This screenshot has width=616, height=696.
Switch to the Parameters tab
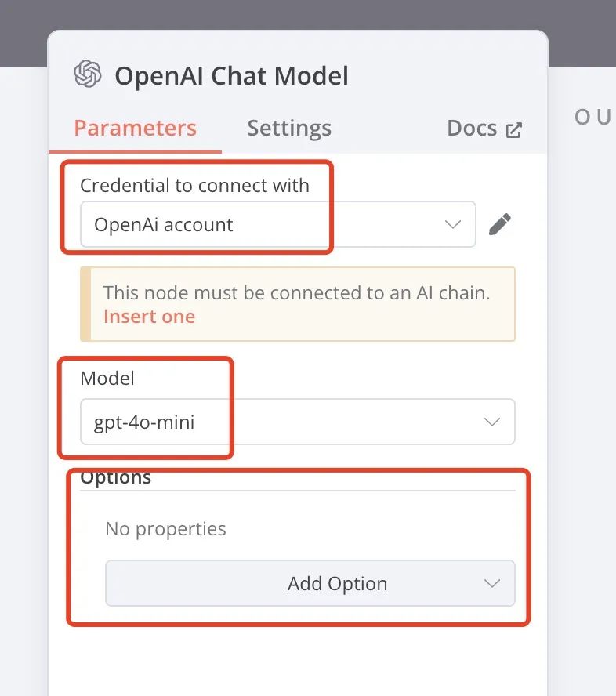tap(135, 129)
